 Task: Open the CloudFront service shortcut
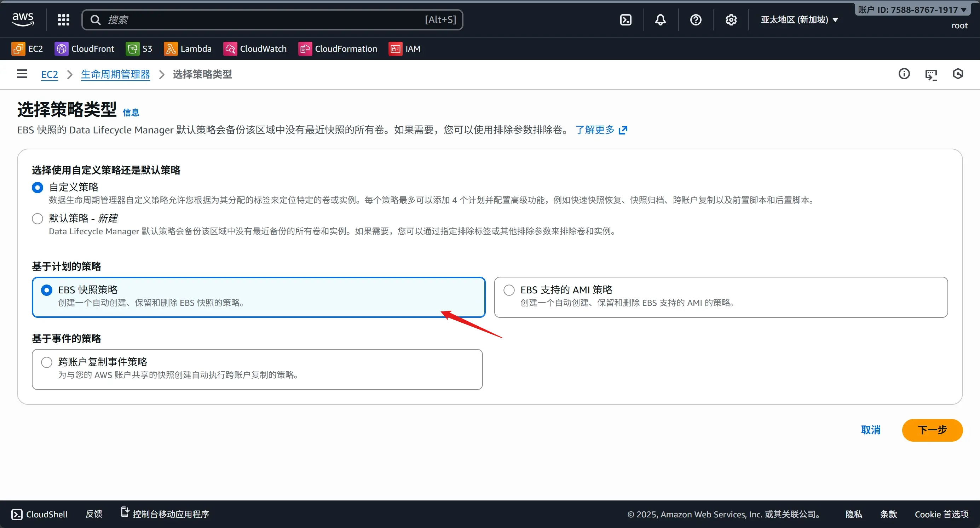(84, 49)
